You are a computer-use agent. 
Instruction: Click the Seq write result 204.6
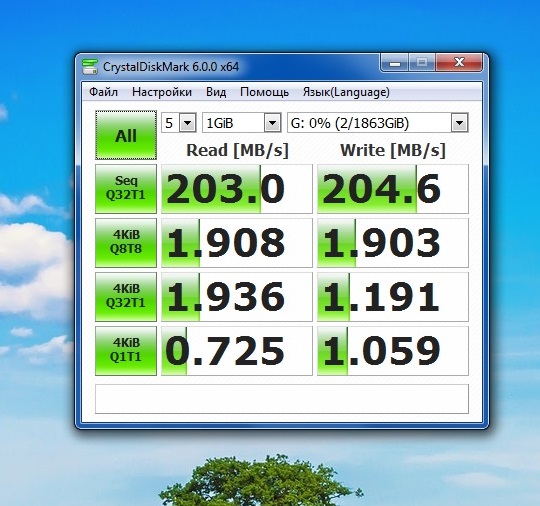[393, 189]
